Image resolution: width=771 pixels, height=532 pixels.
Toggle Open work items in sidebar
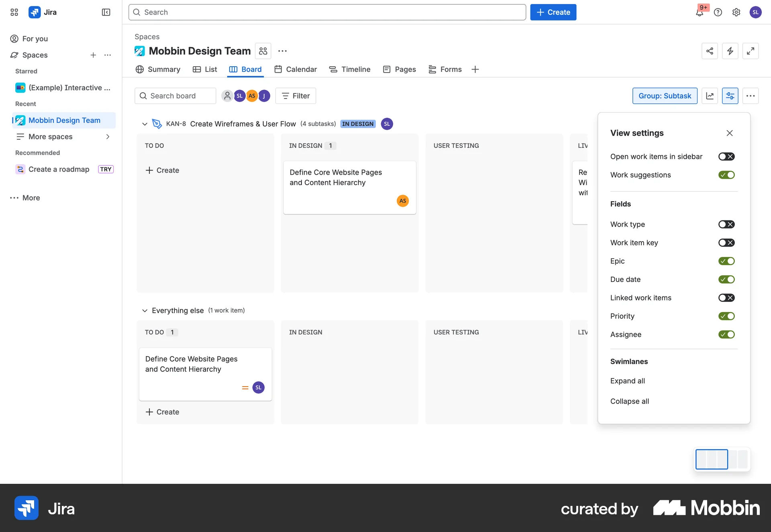(727, 157)
